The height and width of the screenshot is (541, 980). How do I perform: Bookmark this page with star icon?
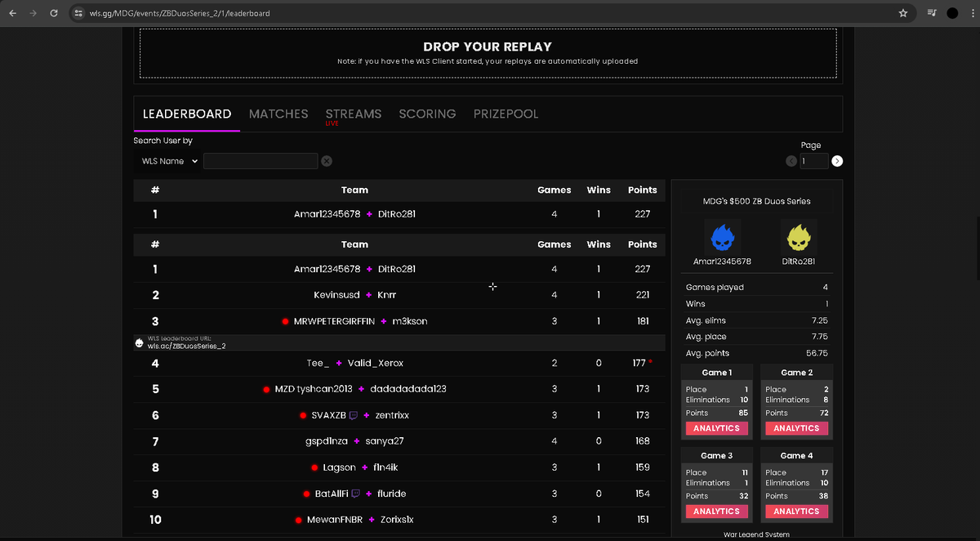[x=903, y=13]
